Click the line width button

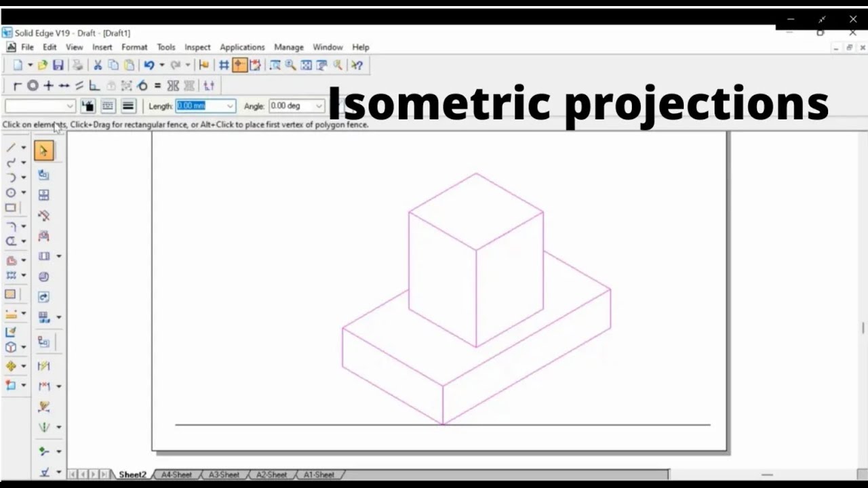(128, 106)
